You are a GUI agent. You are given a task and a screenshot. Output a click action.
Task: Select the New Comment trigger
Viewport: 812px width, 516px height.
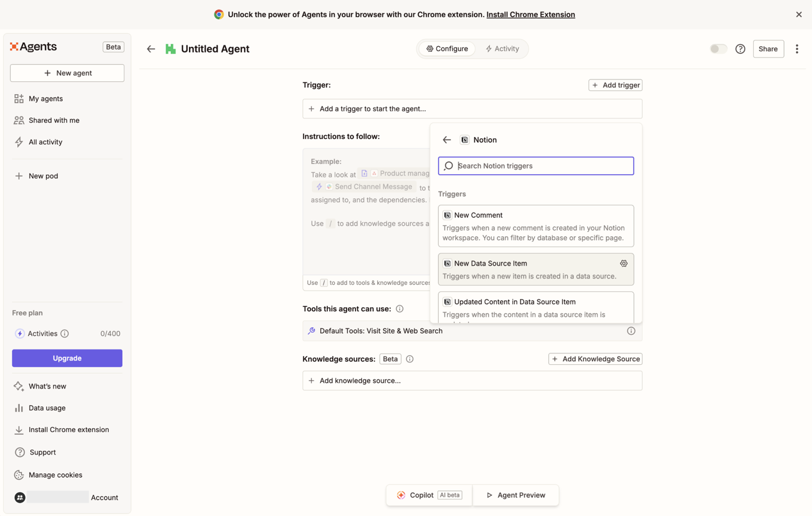tap(535, 226)
